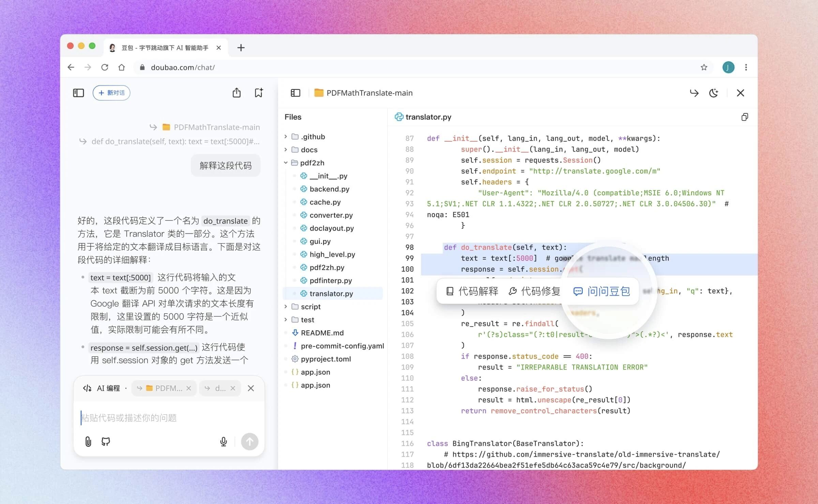Choose 代码修复 from the popup menu
Image resolution: width=818 pixels, height=504 pixels.
534,291
